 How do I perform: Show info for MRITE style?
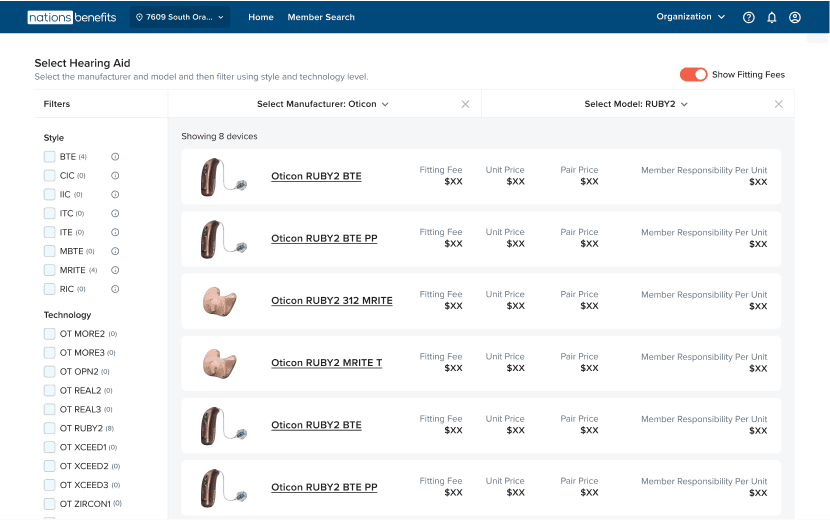[115, 270]
